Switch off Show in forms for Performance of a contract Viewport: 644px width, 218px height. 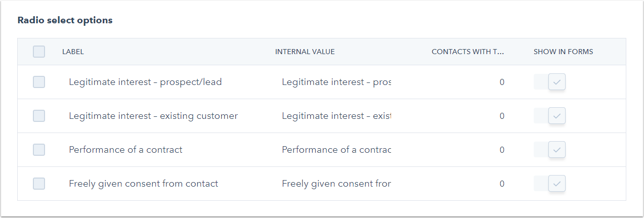[550, 150]
